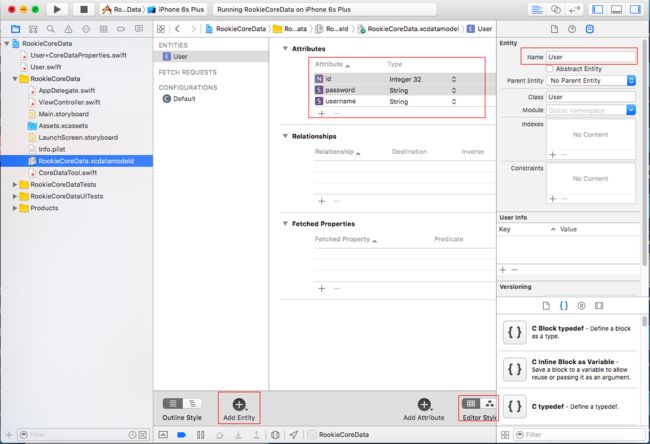This screenshot has width=650, height=444.
Task: Expand the RookieCoreDataTests folder
Action: click(x=15, y=184)
